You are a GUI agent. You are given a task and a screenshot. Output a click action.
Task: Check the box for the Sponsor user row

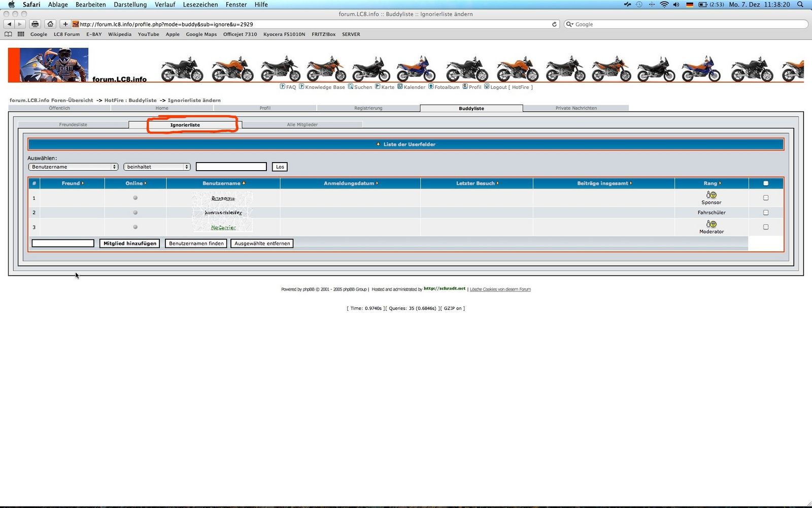766,198
